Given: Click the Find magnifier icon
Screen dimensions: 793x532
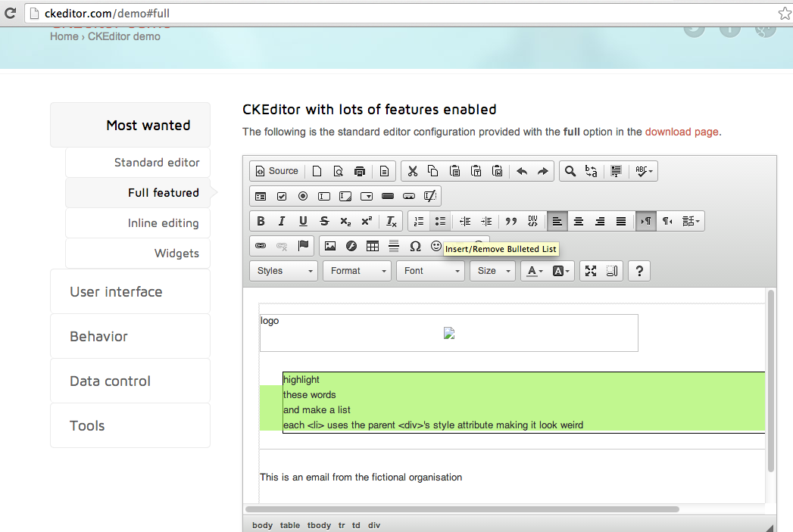Looking at the screenshot, I should [x=570, y=171].
